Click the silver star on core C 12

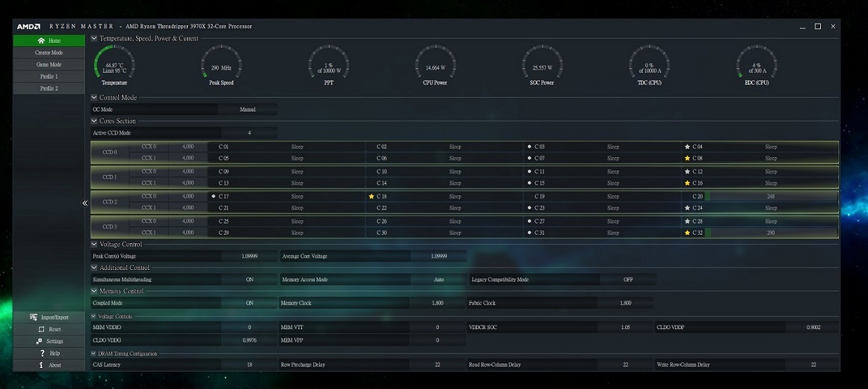pos(687,172)
